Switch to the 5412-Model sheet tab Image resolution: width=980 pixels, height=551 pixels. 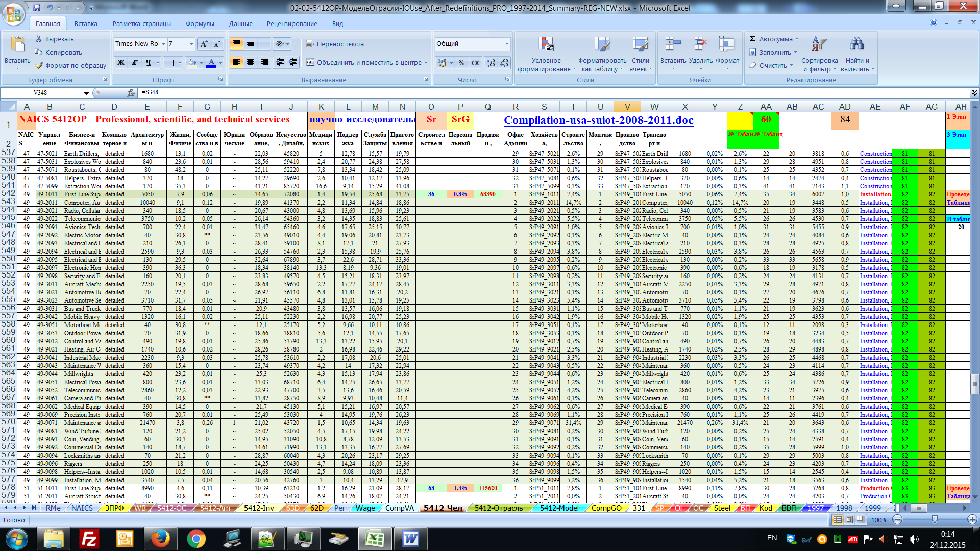559,508
